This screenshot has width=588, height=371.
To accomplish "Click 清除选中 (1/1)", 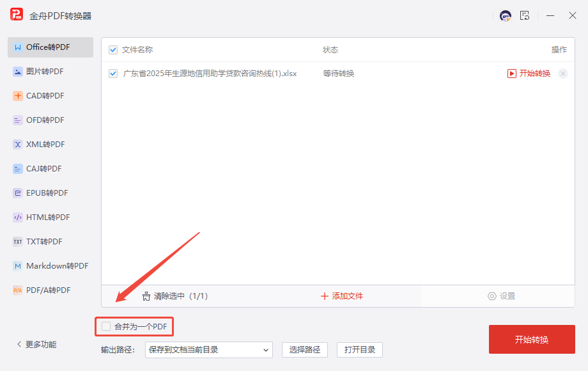I will [175, 296].
